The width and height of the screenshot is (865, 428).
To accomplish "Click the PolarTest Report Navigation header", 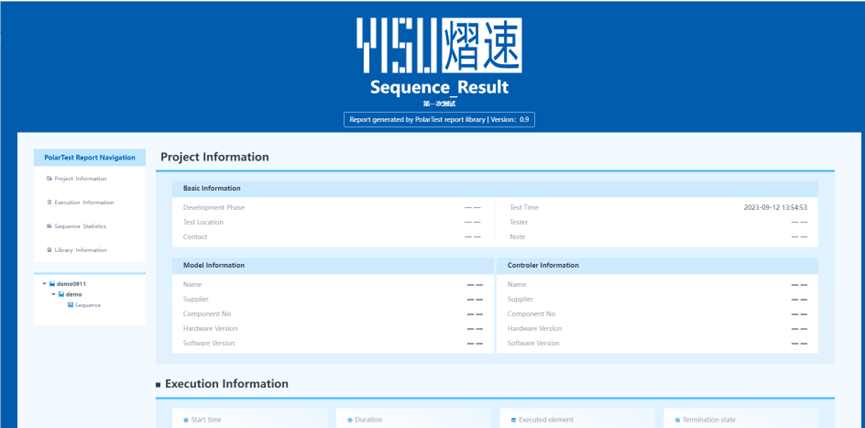I will pyautogui.click(x=90, y=157).
